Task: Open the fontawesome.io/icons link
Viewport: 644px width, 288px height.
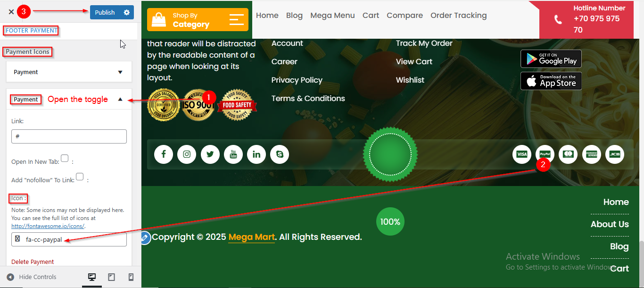Action: [48, 226]
